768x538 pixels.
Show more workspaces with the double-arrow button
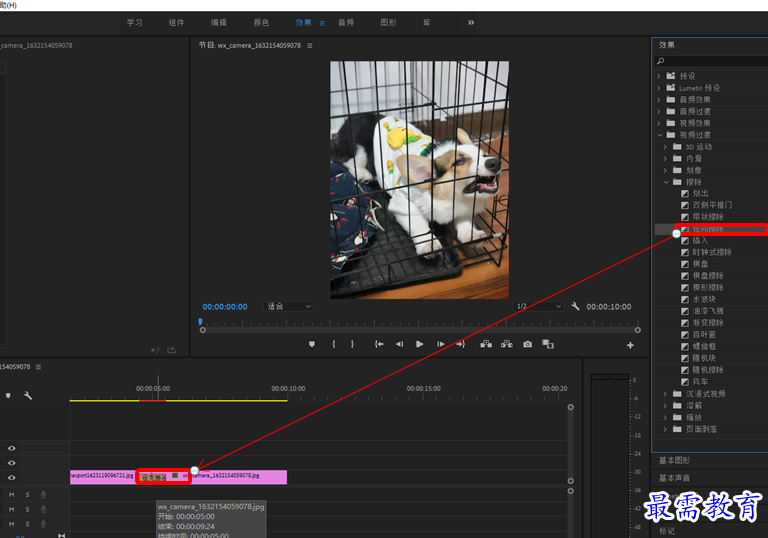(471, 23)
